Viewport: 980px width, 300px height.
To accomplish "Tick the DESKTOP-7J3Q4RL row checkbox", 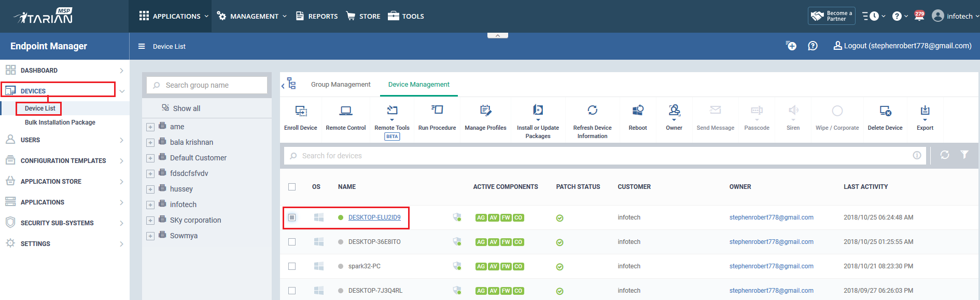I will 292,291.
